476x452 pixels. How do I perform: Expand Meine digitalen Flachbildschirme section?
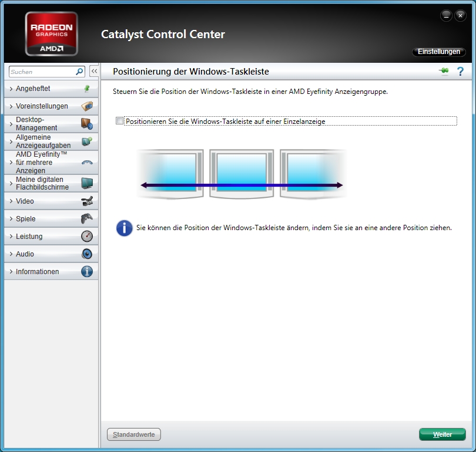point(51,183)
